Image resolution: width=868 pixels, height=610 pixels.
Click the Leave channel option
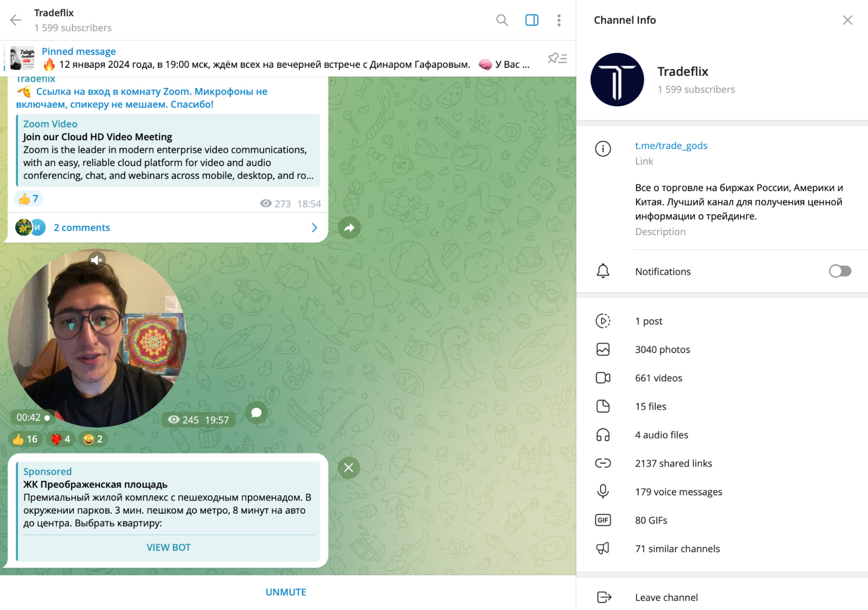point(722,597)
